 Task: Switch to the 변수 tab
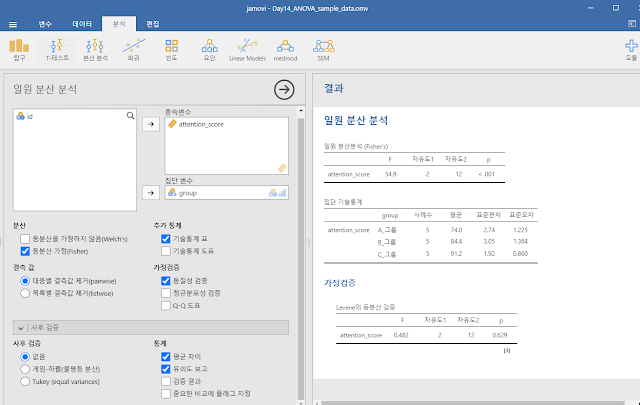coord(45,24)
